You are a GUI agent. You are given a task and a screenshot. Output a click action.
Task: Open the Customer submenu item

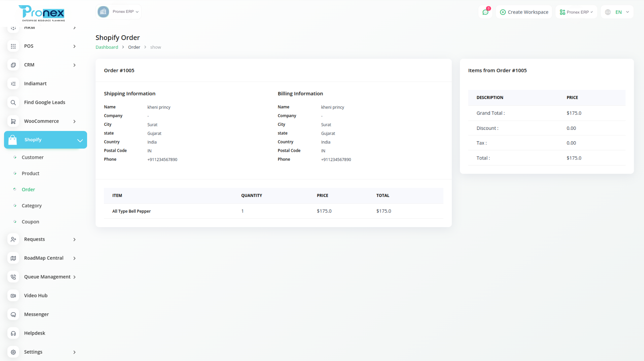(x=32, y=157)
